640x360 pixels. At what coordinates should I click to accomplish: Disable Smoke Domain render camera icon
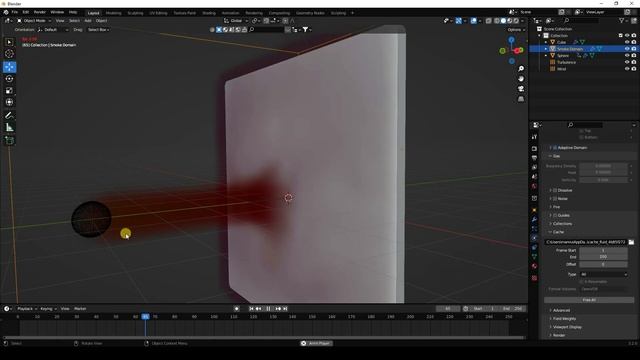(x=634, y=49)
